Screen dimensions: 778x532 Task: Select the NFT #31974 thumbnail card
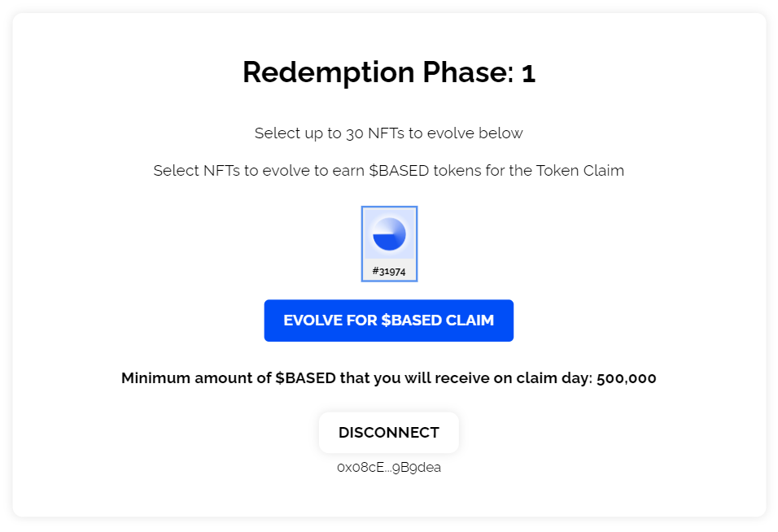click(389, 244)
